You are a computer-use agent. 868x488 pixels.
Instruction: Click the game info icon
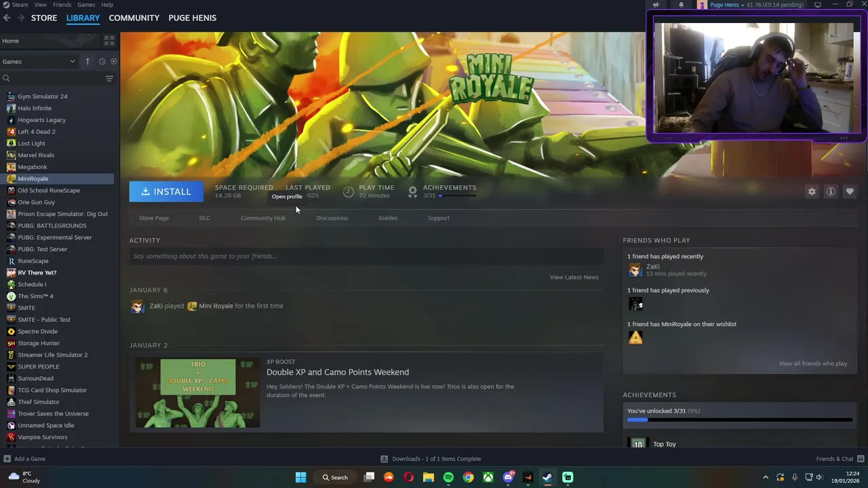pyautogui.click(x=831, y=192)
